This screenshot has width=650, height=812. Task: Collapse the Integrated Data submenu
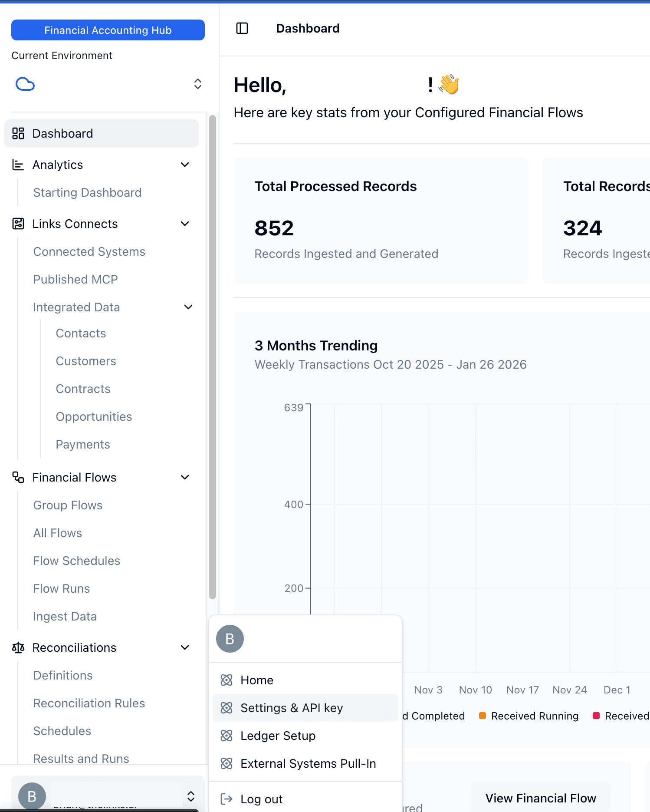coord(188,307)
